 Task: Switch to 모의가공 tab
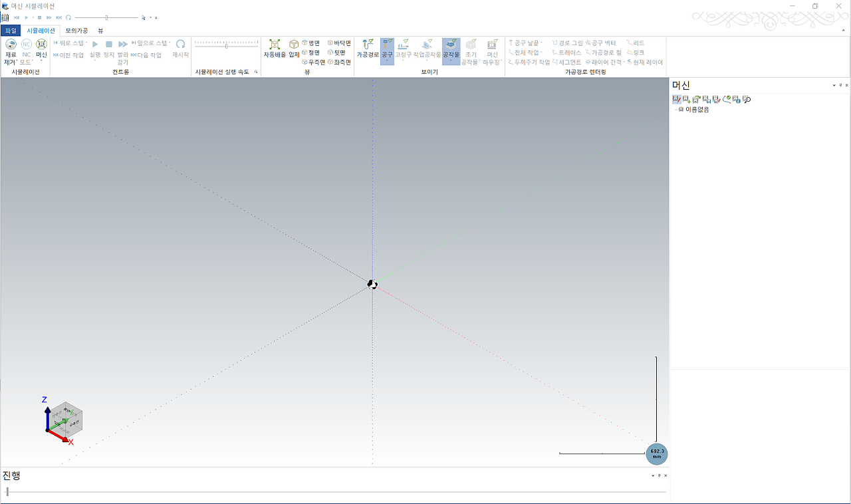[76, 31]
